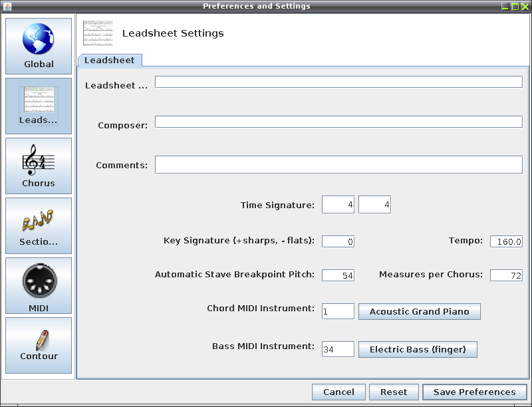This screenshot has width=532, height=407.
Task: Click the "Composer:" label
Action: [123, 126]
